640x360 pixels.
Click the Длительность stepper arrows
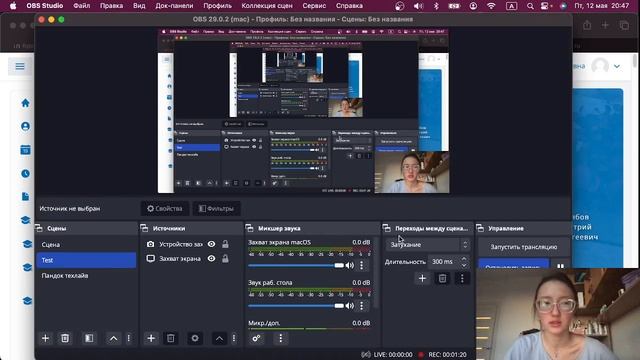tap(464, 262)
